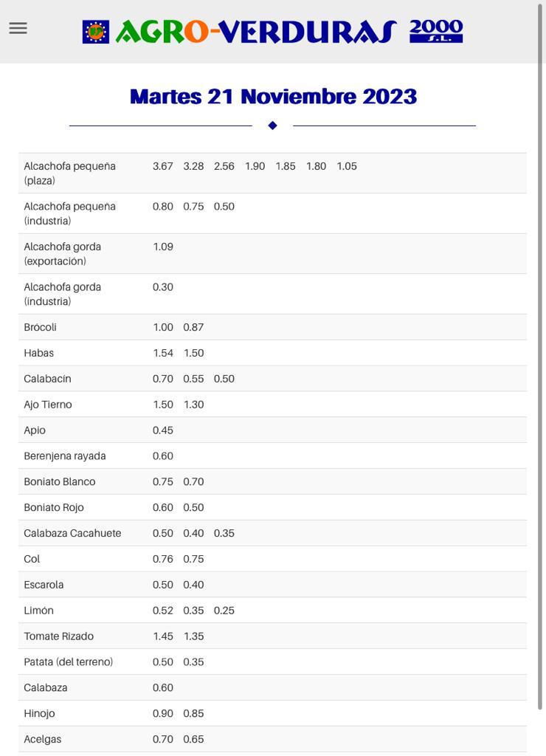
Task: Click the Calabaza Cacahuete row label
Action: point(72,533)
